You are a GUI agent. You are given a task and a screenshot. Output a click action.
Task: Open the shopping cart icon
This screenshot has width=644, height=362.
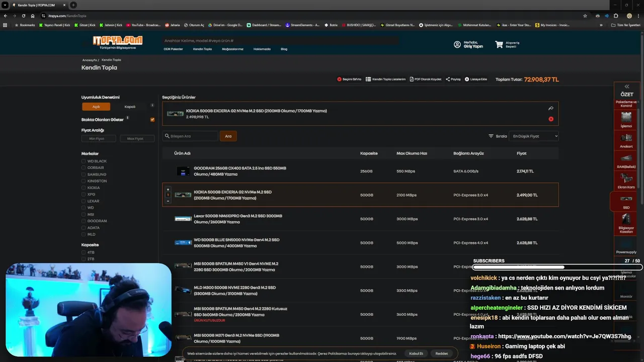[499, 44]
